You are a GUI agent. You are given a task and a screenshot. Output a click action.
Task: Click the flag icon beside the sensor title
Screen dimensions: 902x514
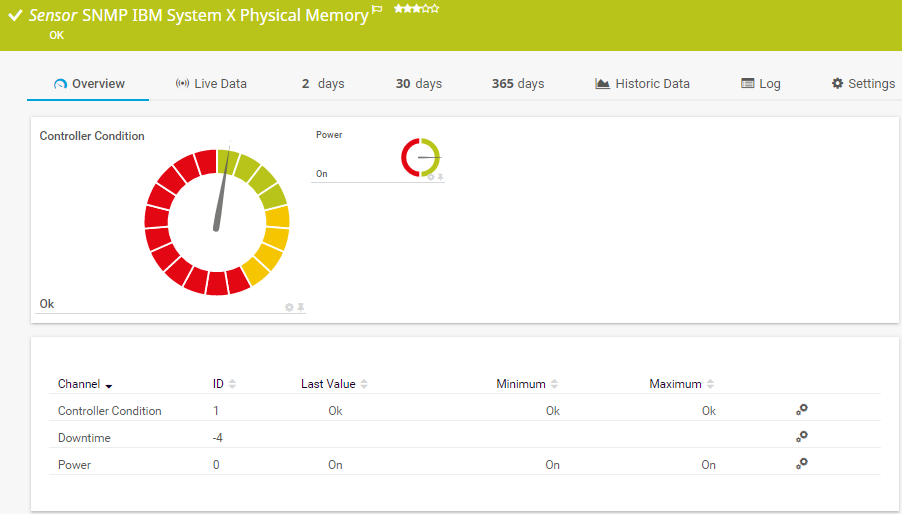click(x=377, y=9)
